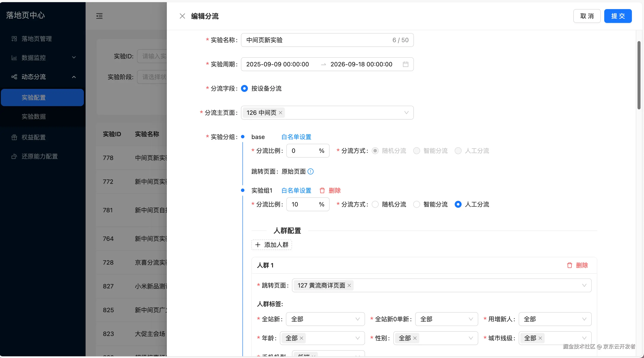Click the 还原能力配置 icon in the sidebar
644x358 pixels.
(14, 156)
